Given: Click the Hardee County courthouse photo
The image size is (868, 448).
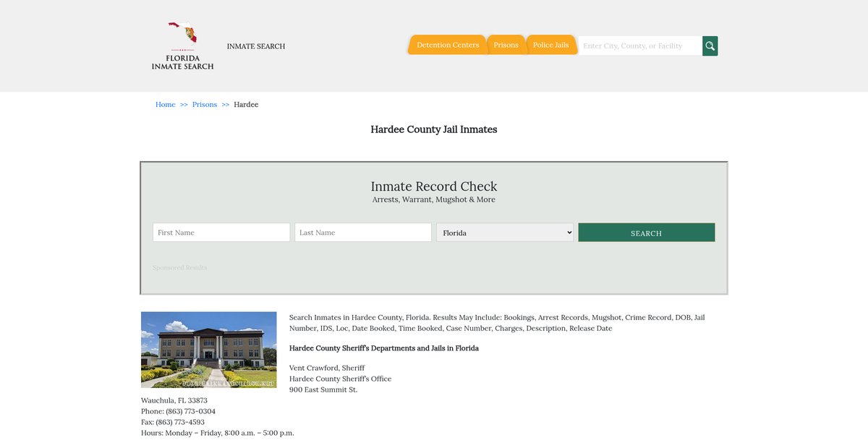Looking at the screenshot, I should (x=209, y=350).
